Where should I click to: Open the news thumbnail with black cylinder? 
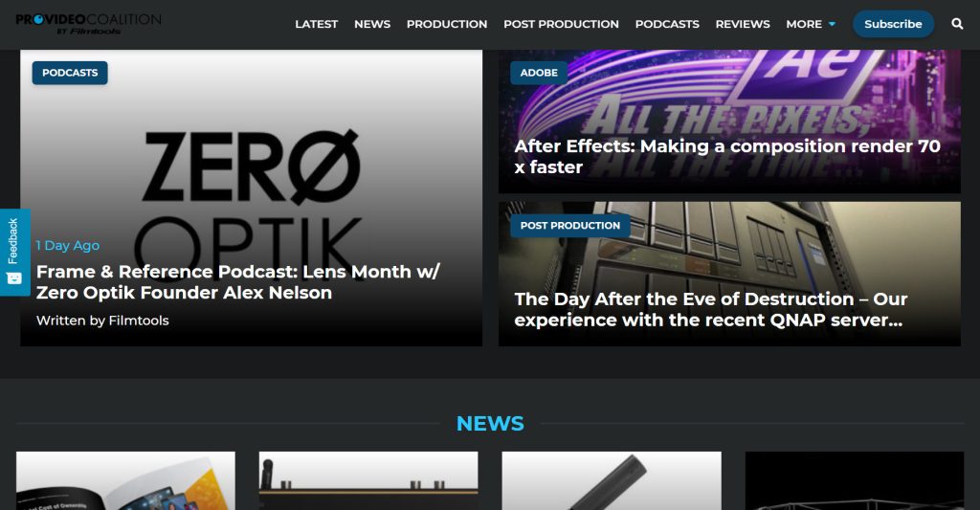(x=612, y=480)
